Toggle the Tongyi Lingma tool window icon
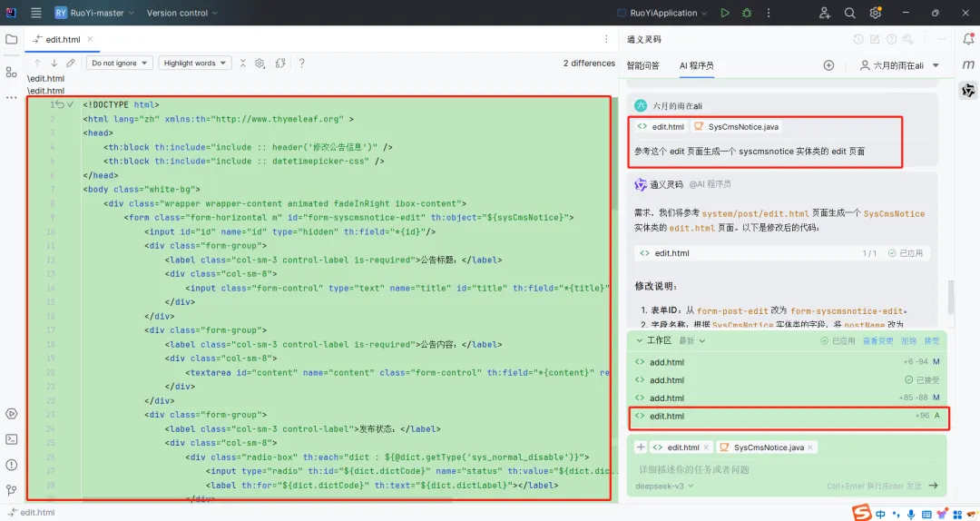The image size is (980, 521). coord(968,91)
